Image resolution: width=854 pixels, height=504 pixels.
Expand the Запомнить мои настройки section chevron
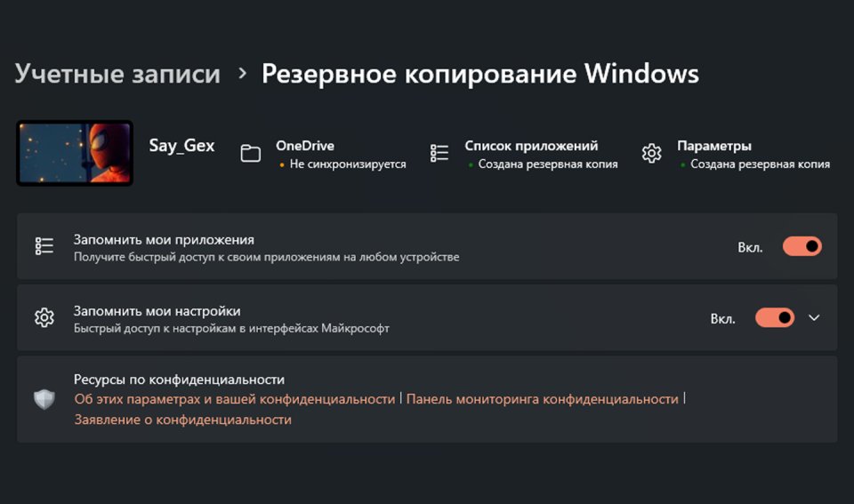point(814,317)
